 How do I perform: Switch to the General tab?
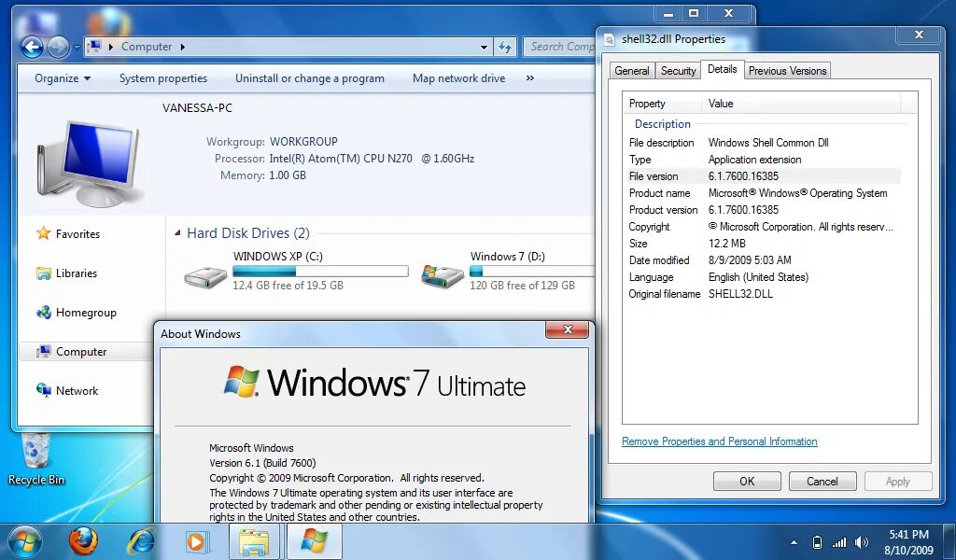pyautogui.click(x=632, y=71)
